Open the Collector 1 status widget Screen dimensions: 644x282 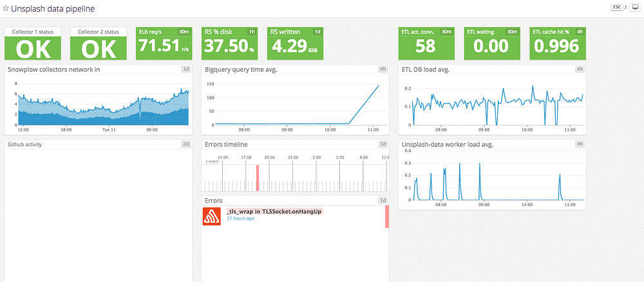[33, 44]
